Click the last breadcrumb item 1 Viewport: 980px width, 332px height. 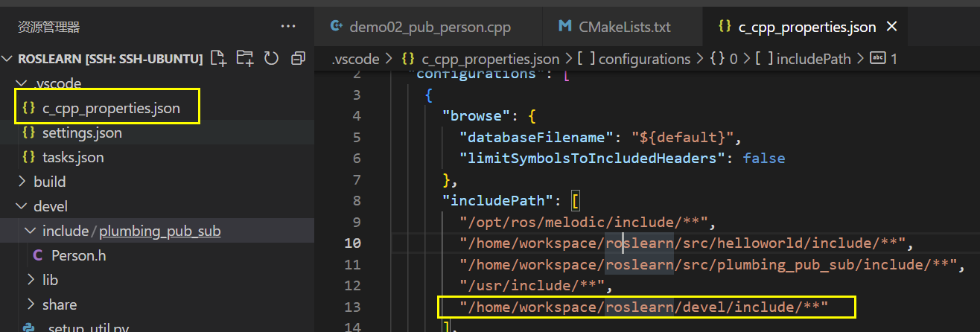pos(894,59)
